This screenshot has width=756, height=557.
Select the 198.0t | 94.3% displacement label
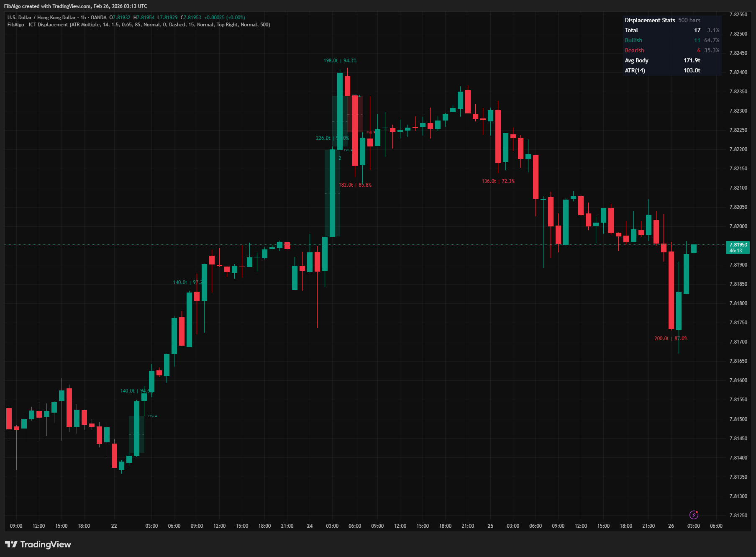pos(340,60)
